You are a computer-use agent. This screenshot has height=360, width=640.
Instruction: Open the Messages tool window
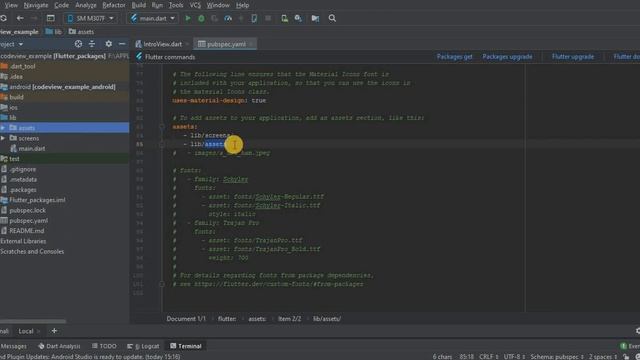pos(13,346)
